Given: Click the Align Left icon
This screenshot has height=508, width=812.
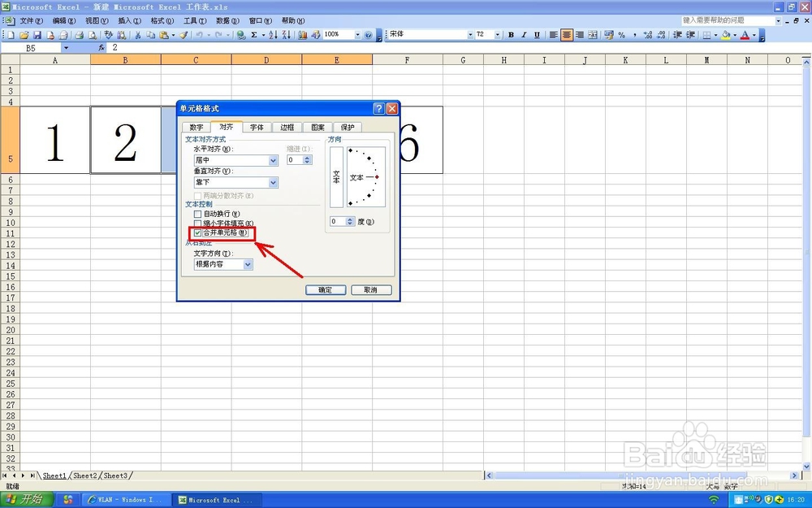Looking at the screenshot, I should point(554,35).
